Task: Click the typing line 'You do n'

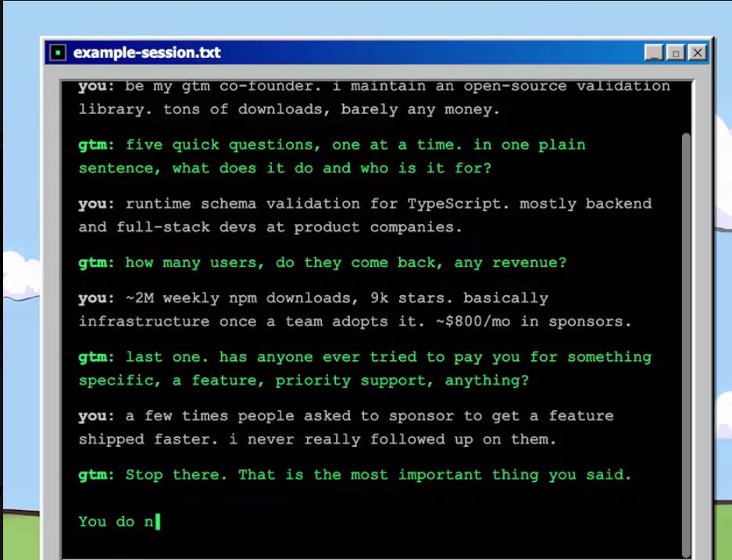Action: coord(120,522)
